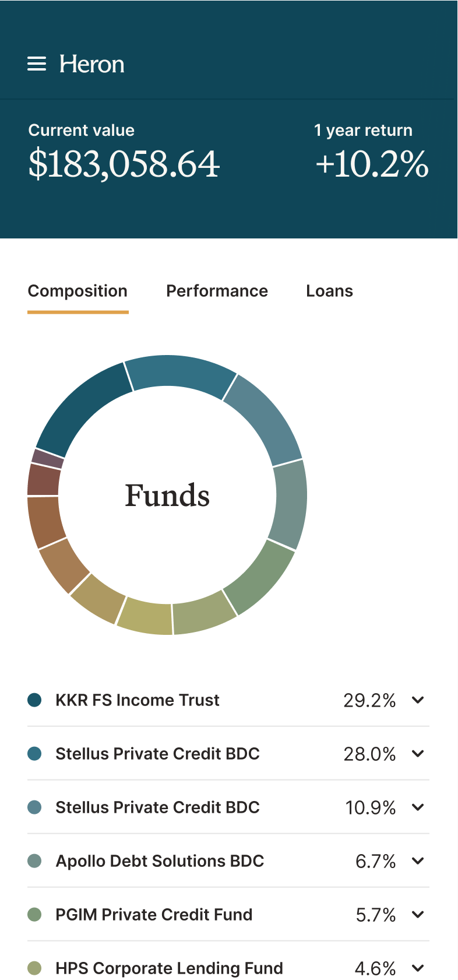
Task: Click Apollo Debt Solutions BDC color dot
Action: (34, 860)
